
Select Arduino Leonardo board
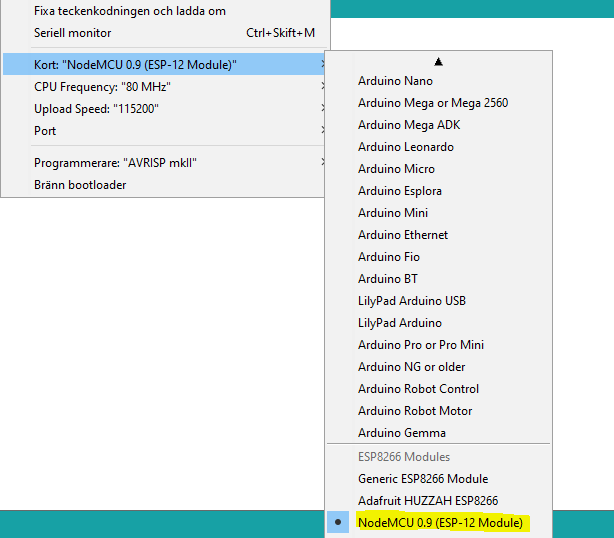pos(439,147)
